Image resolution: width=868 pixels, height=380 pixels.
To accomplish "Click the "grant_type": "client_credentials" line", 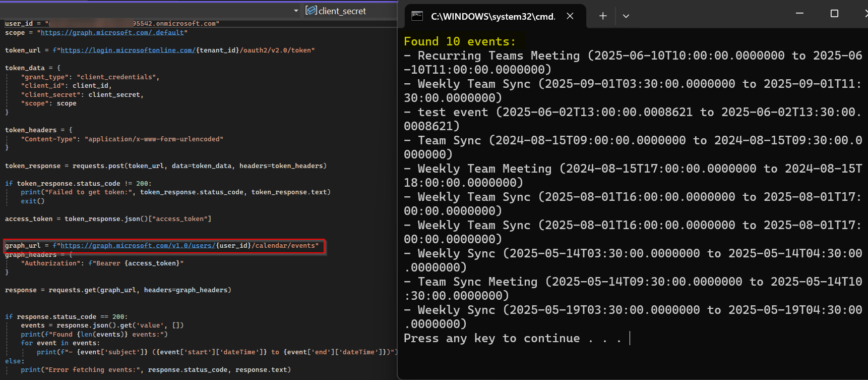I will (x=90, y=77).
